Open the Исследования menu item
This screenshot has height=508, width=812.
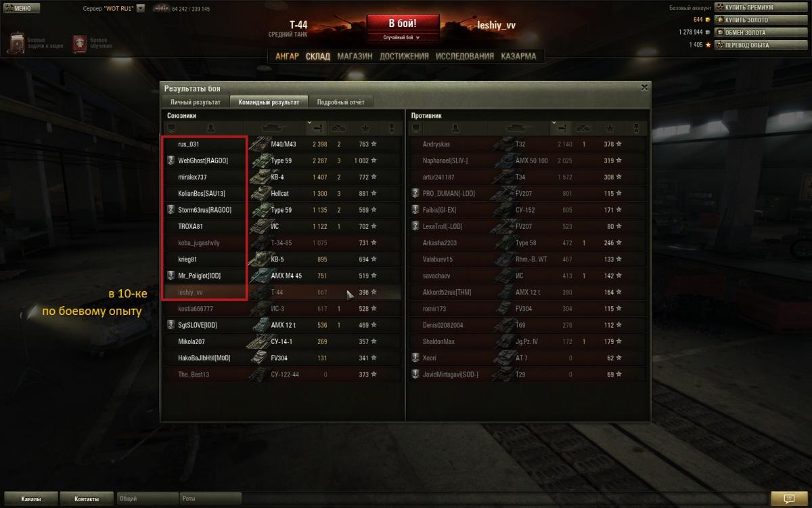(x=464, y=56)
